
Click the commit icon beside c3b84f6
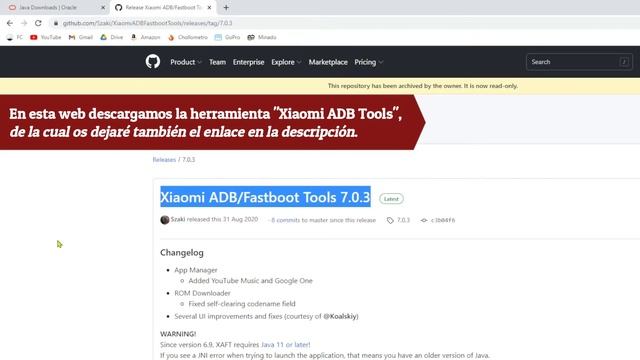(x=424, y=220)
